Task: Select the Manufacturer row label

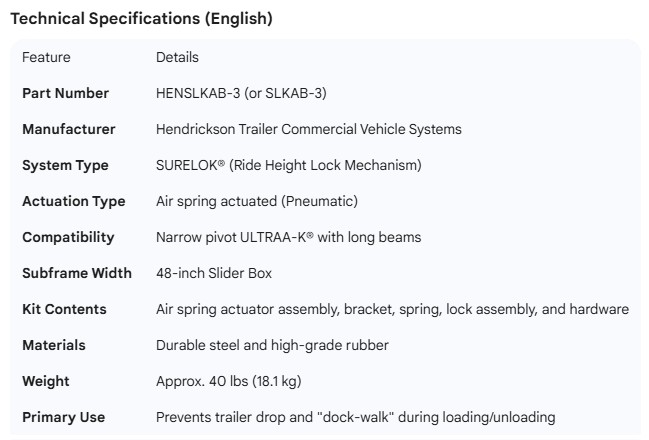Action: pos(68,129)
